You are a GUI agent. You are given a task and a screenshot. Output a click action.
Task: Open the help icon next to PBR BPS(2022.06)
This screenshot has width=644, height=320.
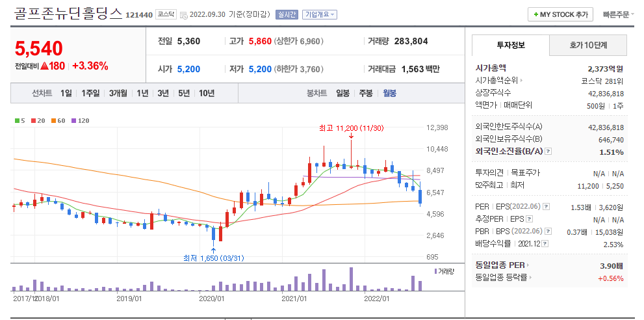tap(547, 232)
